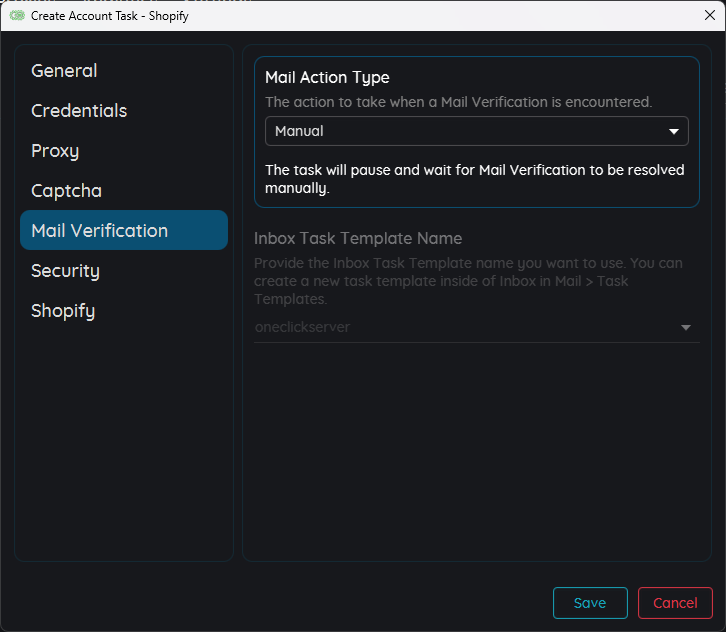Click the window title 'Create Account Task - Shopify'
726x632 pixels.
click(109, 15)
